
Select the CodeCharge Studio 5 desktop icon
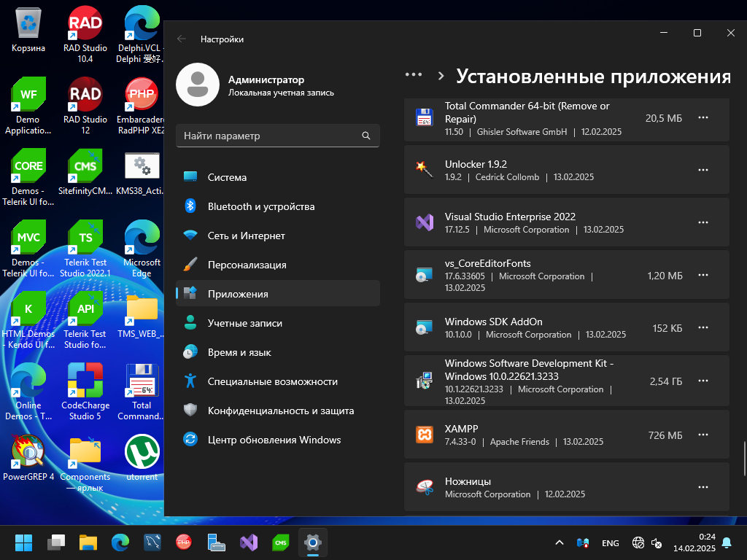[85, 392]
